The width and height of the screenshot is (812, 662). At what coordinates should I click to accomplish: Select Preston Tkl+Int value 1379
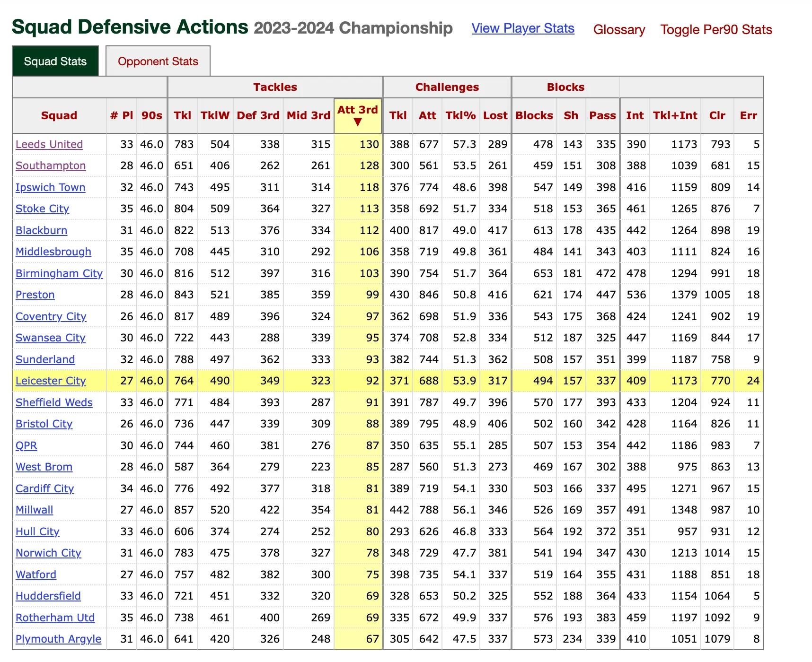click(x=684, y=295)
